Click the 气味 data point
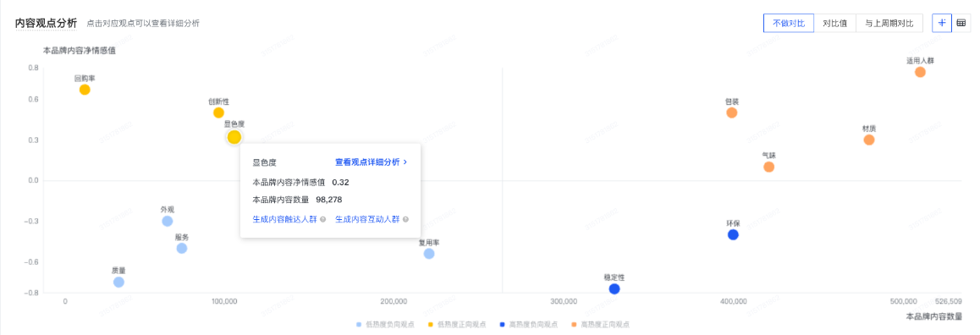980x335 pixels. [x=768, y=167]
